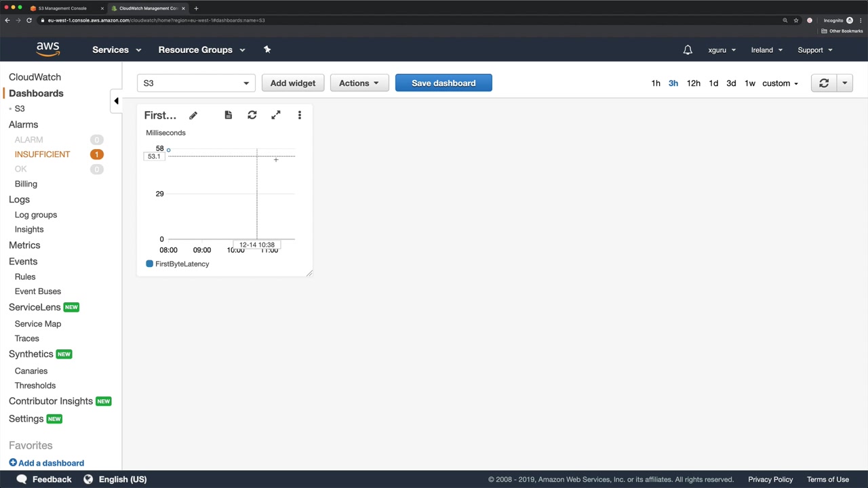Open the Service Map

[x=38, y=324]
